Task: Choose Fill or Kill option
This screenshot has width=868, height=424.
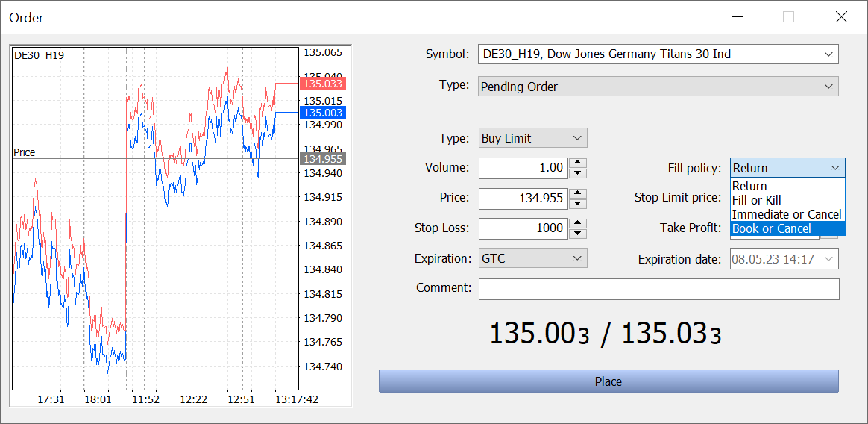Action: pos(756,200)
